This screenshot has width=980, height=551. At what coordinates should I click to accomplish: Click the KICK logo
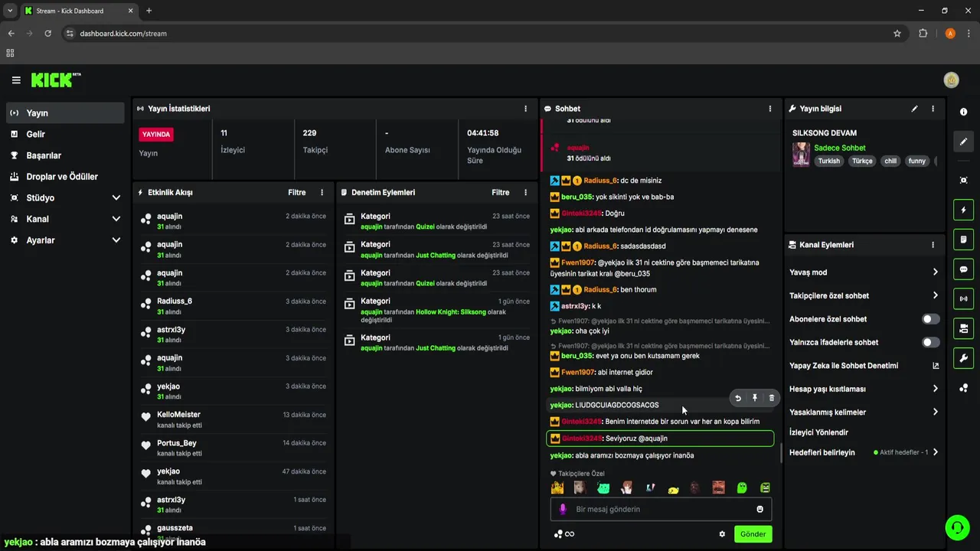(x=56, y=80)
